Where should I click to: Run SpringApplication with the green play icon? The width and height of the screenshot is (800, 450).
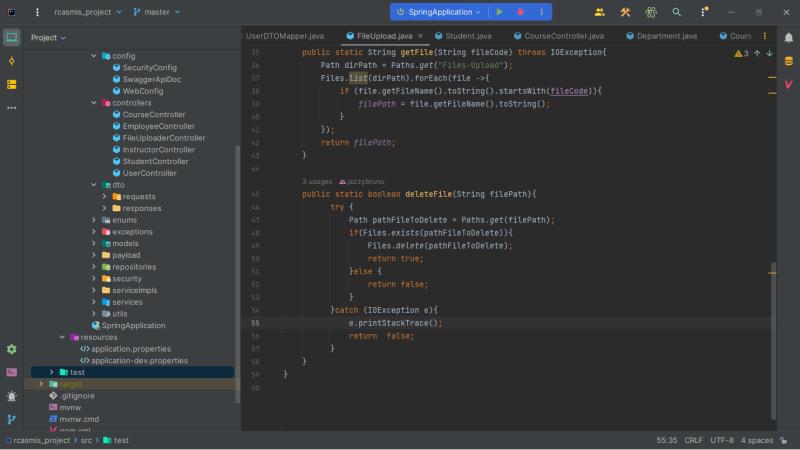[500, 12]
